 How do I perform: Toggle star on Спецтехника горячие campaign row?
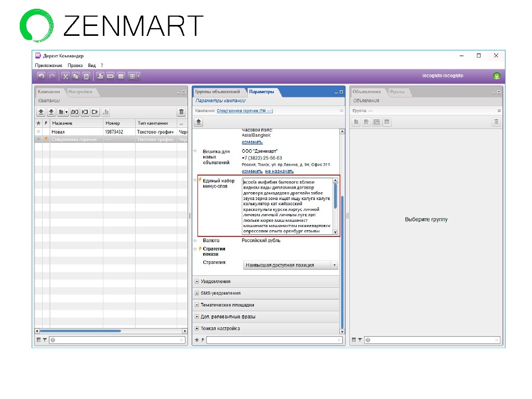tap(38, 139)
